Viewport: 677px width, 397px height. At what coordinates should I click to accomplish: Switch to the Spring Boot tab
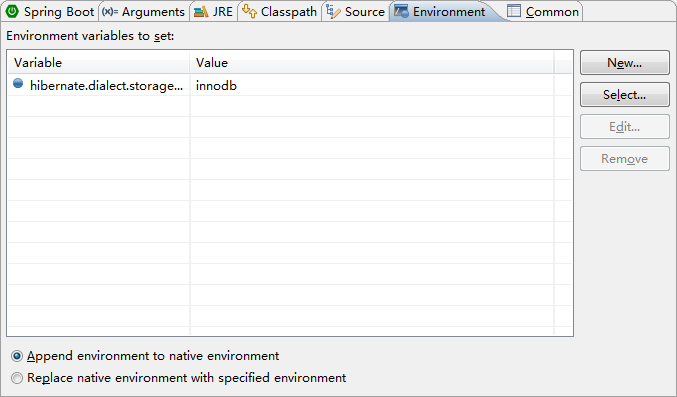point(50,11)
